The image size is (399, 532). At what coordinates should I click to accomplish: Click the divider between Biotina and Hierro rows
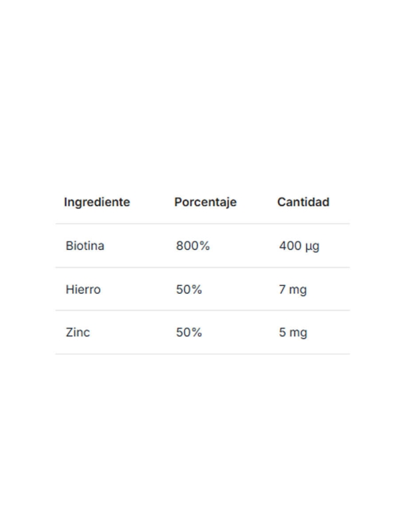pyautogui.click(x=202, y=267)
